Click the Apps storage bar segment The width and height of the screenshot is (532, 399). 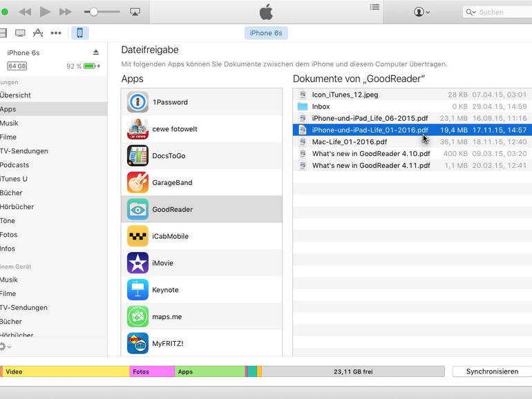tap(209, 371)
